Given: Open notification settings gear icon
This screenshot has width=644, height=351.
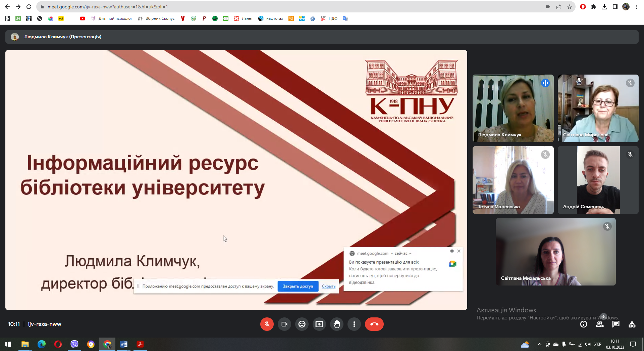Looking at the screenshot, I should [x=452, y=251].
